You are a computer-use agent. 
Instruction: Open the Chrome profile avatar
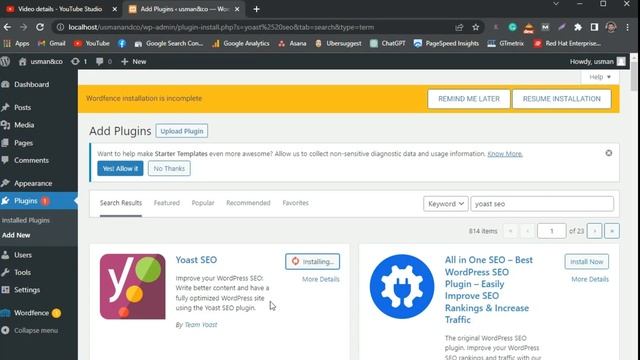pos(611,27)
